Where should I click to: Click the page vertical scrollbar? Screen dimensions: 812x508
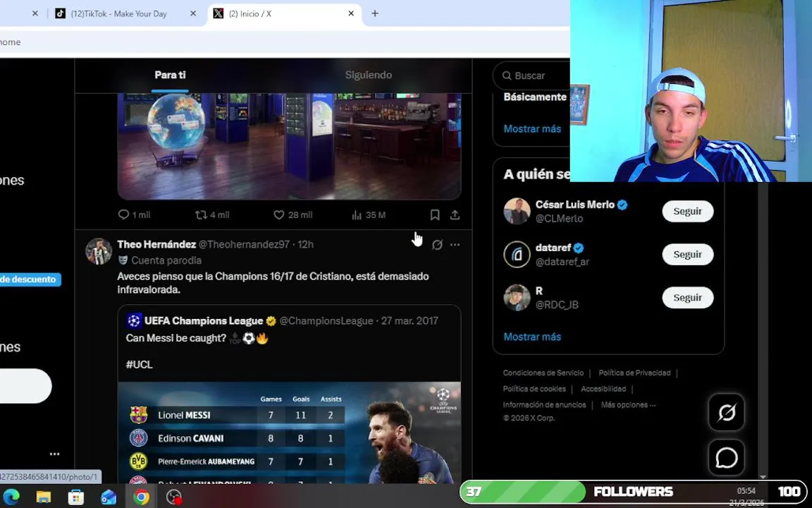[763, 329]
